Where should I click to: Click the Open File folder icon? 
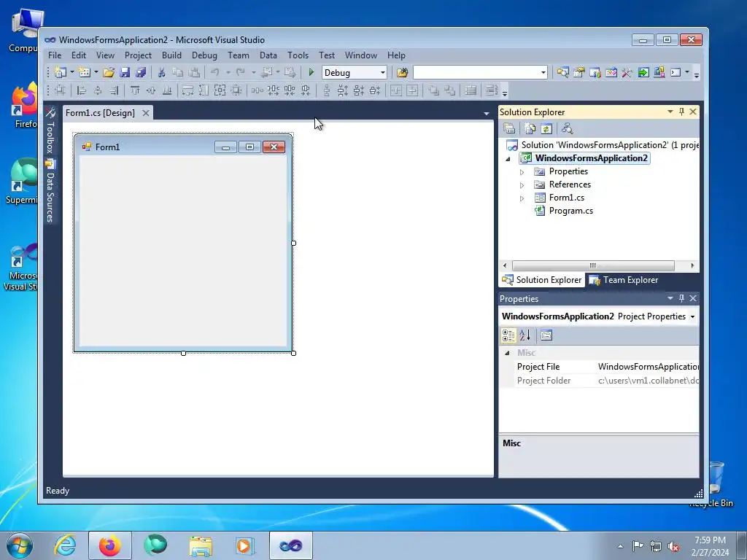109,72
